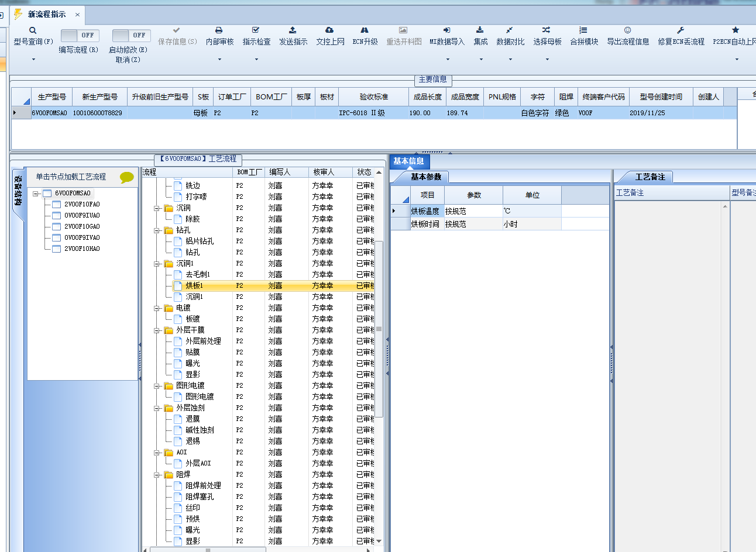Click the 发送指示 upload icon
Screen dimensions: 756x552
click(x=293, y=30)
